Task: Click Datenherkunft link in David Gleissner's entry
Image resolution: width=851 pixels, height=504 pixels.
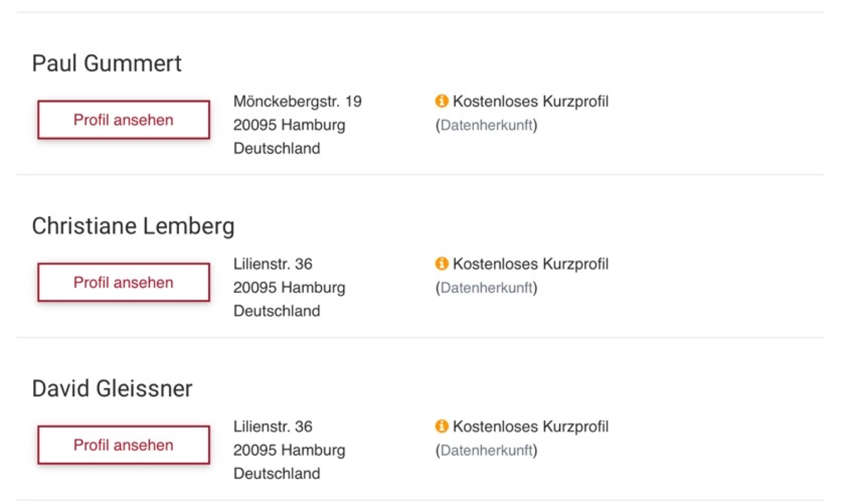Action: [x=486, y=450]
